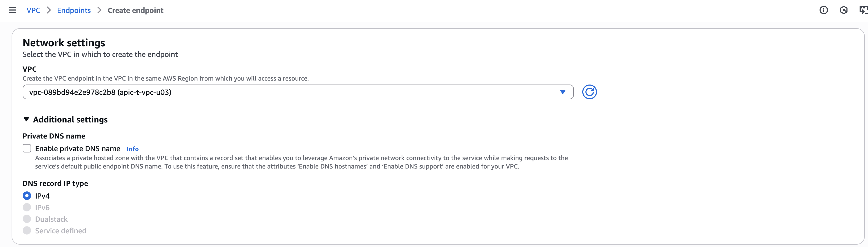This screenshot has height=247, width=868.
Task: Choose the Dualstack radio option
Action: [27, 219]
